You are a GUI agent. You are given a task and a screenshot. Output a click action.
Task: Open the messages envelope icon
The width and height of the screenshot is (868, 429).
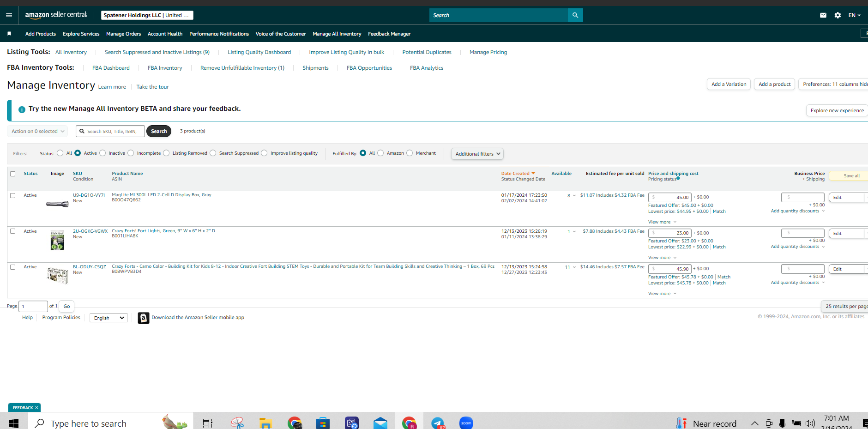tap(823, 15)
